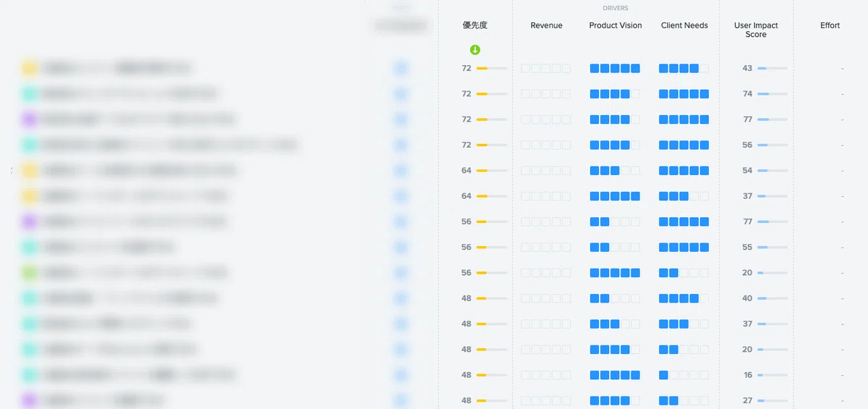868x409 pixels.
Task: Click the Product Vision column header
Action: (x=616, y=25)
